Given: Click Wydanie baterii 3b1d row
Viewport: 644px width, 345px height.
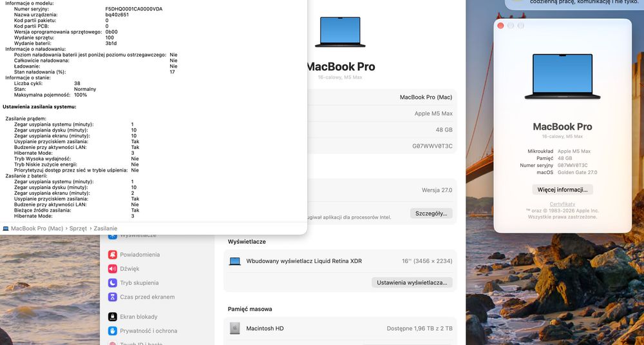Looking at the screenshot, I should coord(65,43).
